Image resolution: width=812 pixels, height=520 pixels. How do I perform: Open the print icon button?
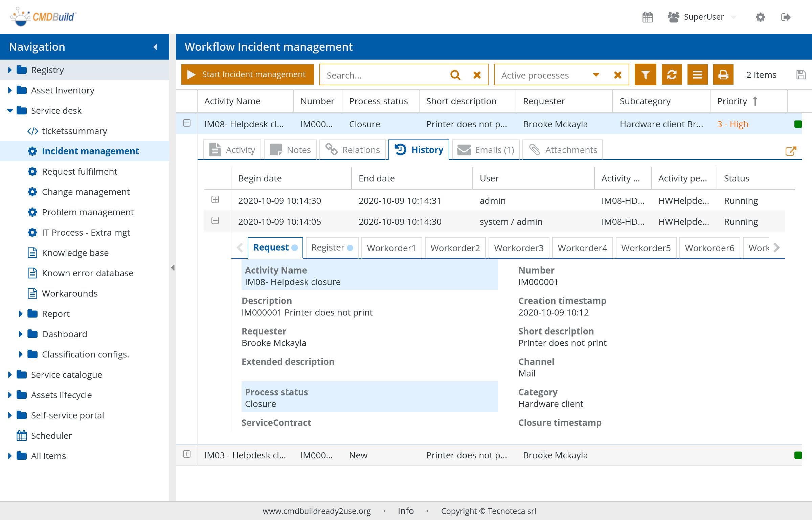pos(723,75)
